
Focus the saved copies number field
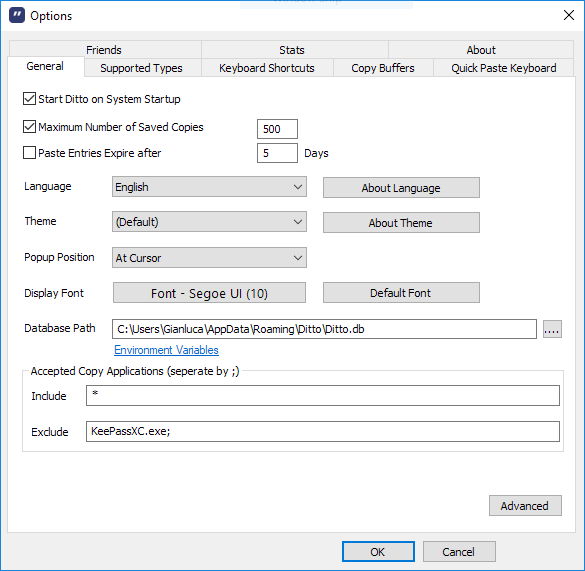277,129
